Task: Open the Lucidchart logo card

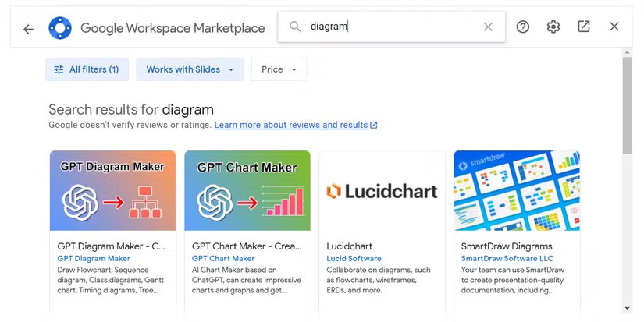Action: 382,190
